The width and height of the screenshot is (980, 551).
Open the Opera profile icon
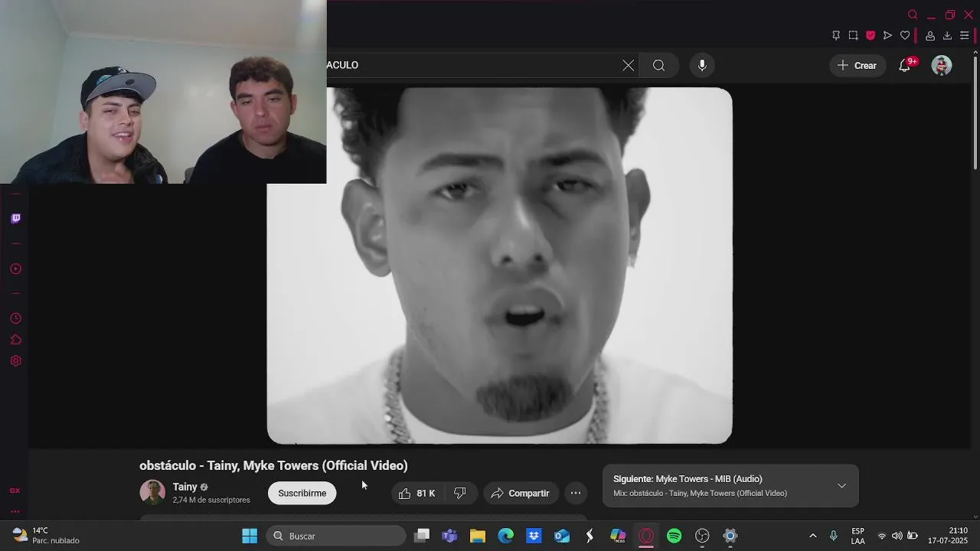[x=930, y=35]
